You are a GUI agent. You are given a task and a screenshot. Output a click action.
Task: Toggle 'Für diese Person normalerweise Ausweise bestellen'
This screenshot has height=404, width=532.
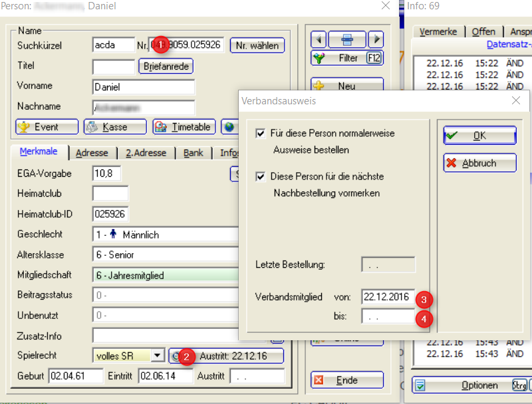260,134
